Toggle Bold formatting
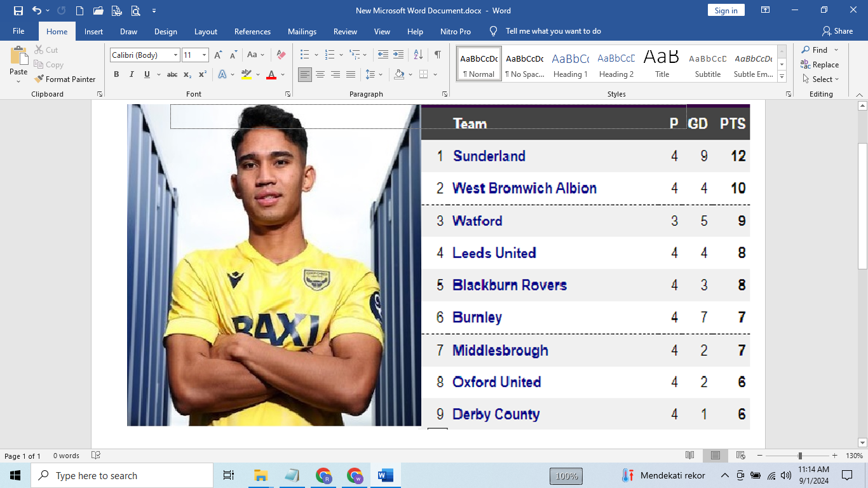 (116, 75)
